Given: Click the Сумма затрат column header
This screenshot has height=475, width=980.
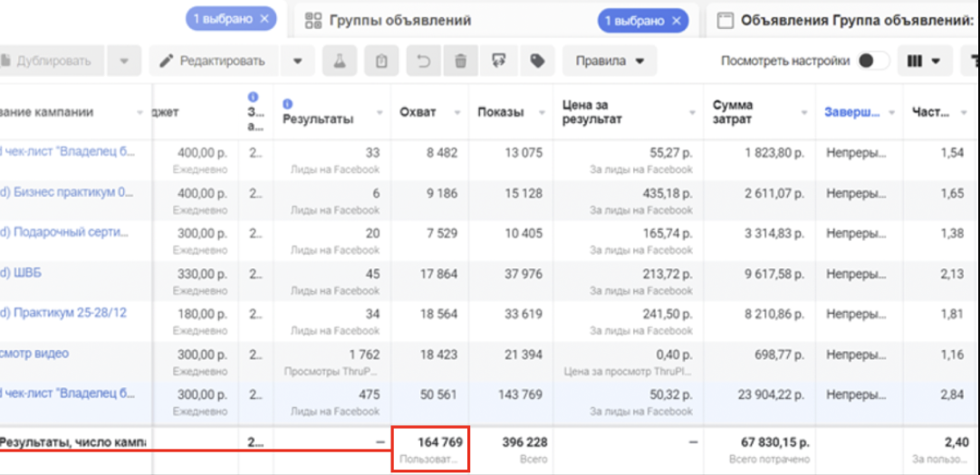Looking at the screenshot, I should (x=733, y=112).
